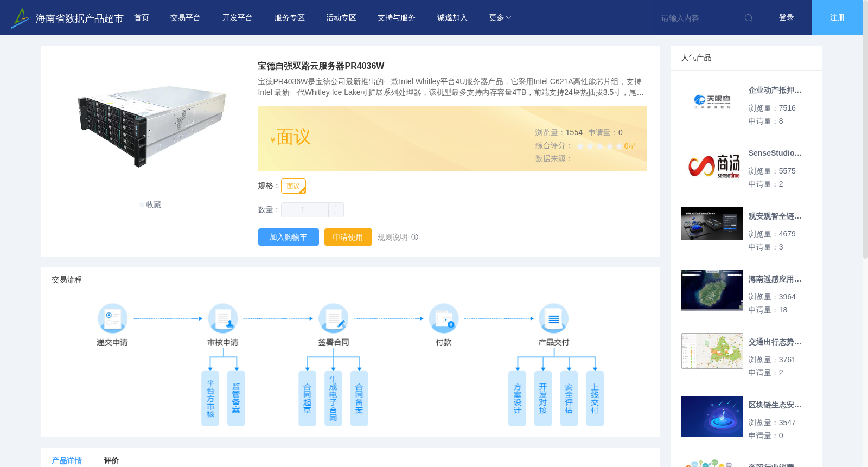Image resolution: width=868 pixels, height=467 pixels.
Task: Go to 首页 in navigation
Action: [142, 18]
